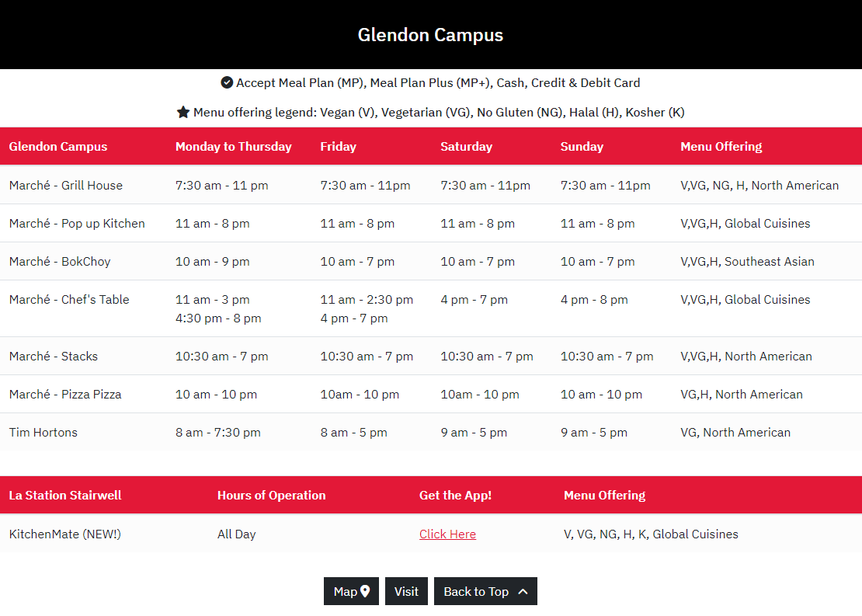
Task: Click the Marché - Grill House row name
Action: (66, 186)
